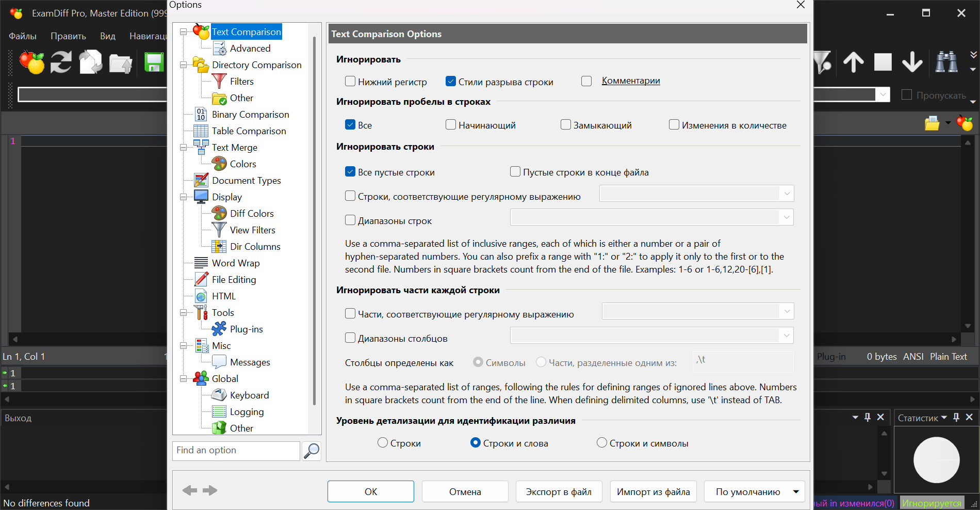This screenshot has height=510, width=980.
Task: Open the Править menu
Action: pos(68,36)
